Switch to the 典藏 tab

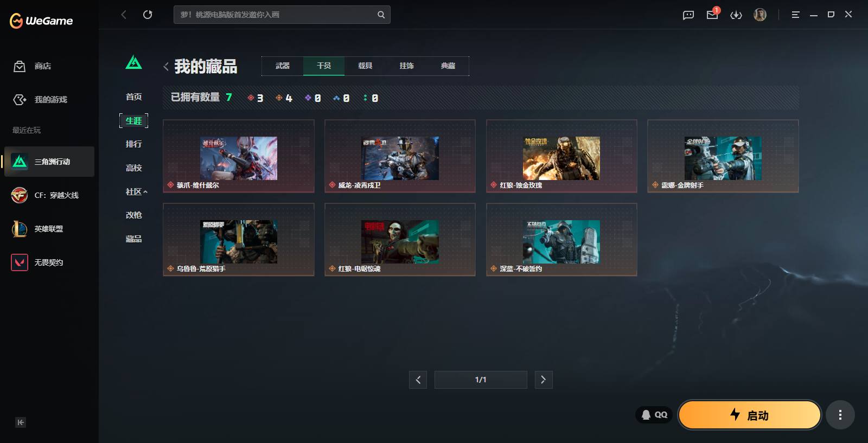[x=448, y=66]
